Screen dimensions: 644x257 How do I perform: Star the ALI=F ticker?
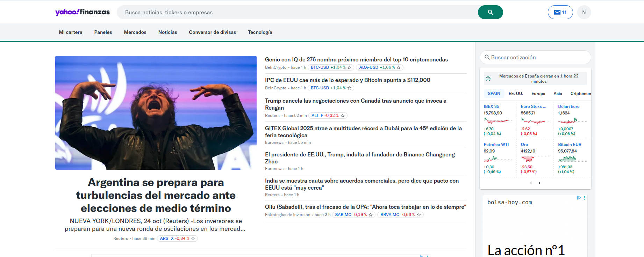coord(343,116)
